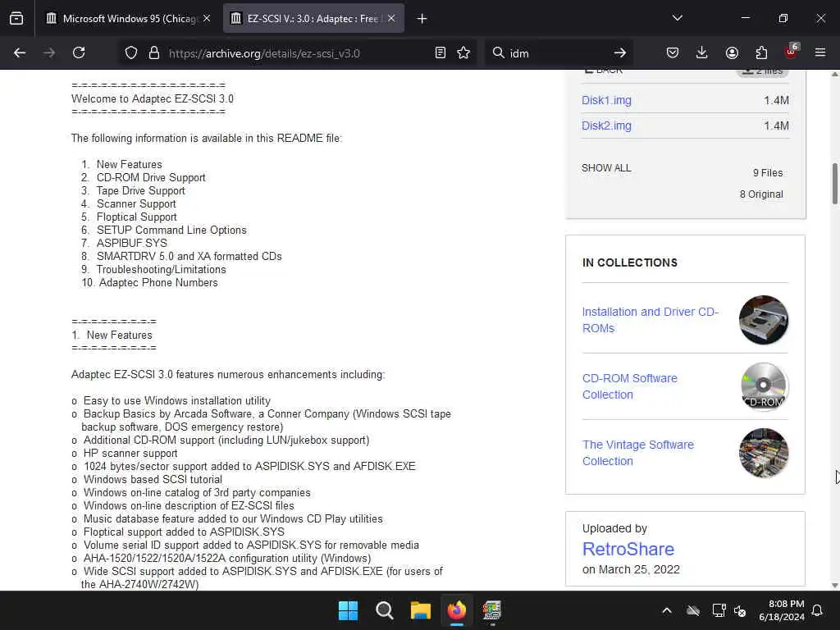The height and width of the screenshot is (630, 840).
Task: Click CD-ROM Software Collection disc thumbnail
Action: [x=764, y=386]
